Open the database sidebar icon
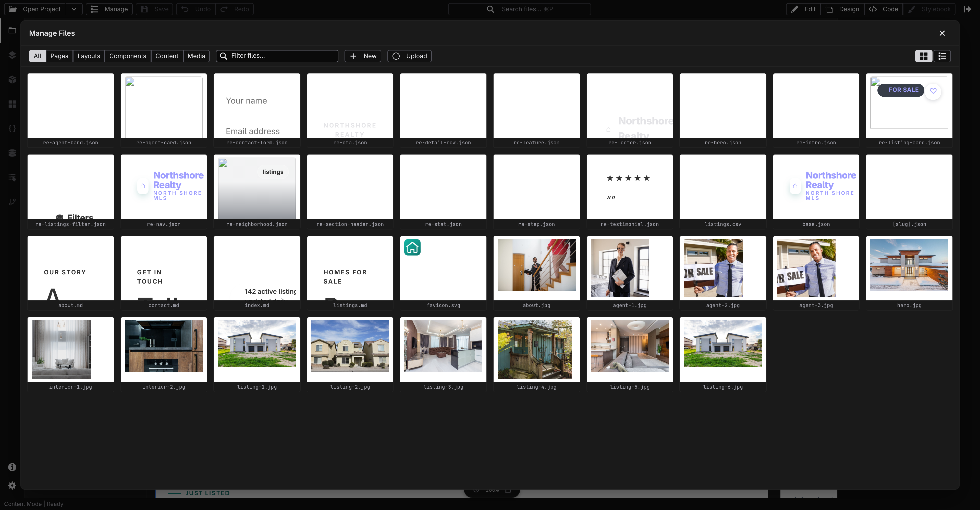This screenshot has height=510, width=980. 12,153
